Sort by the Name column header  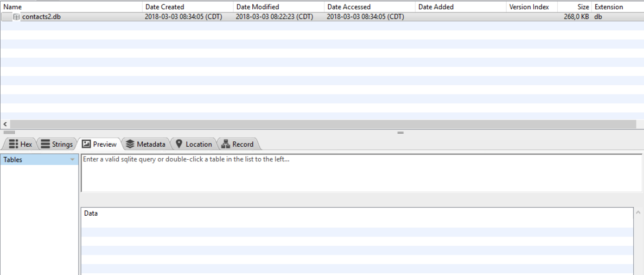click(x=72, y=7)
